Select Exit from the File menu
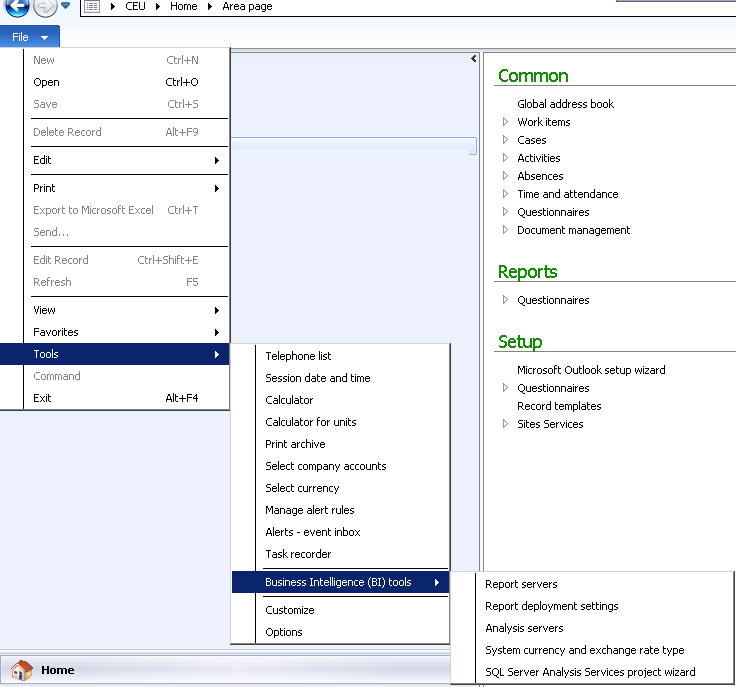This screenshot has height=687, width=736. pos(42,398)
